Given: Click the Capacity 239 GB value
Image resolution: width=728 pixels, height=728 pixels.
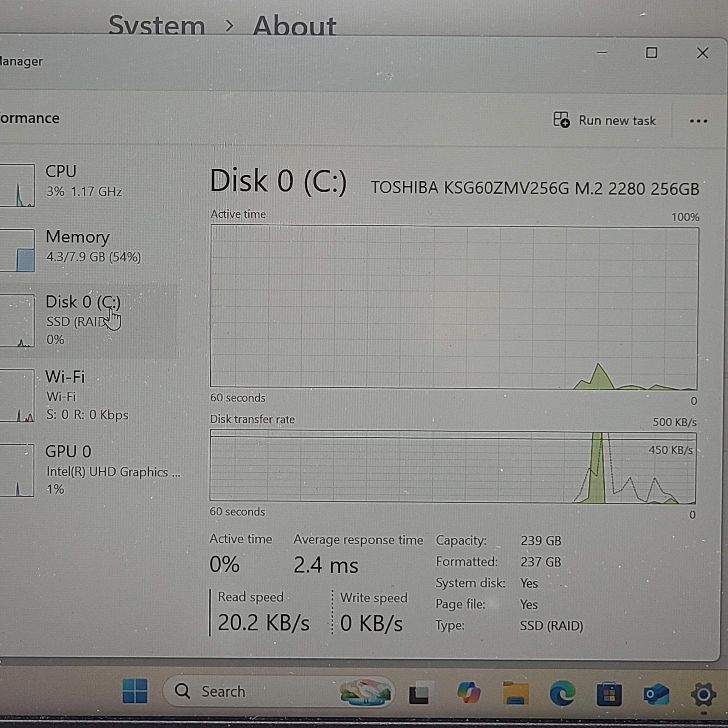Looking at the screenshot, I should click(541, 541).
